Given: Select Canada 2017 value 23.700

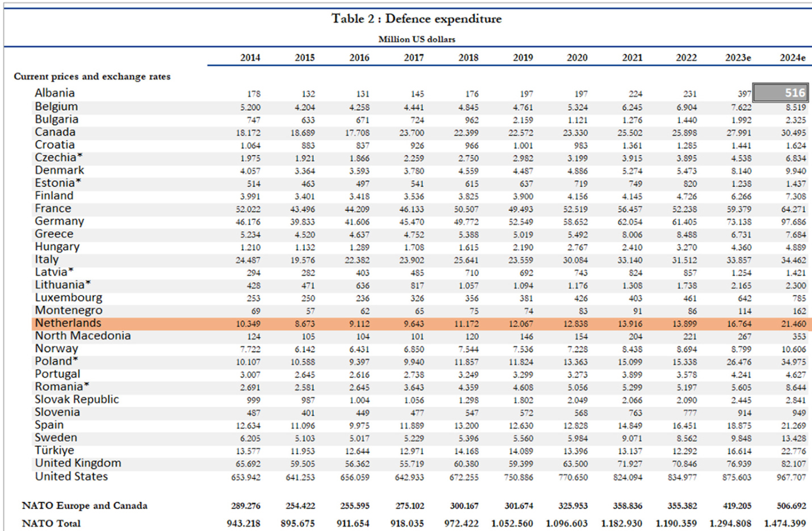Looking at the screenshot, I should pyautogui.click(x=411, y=133).
